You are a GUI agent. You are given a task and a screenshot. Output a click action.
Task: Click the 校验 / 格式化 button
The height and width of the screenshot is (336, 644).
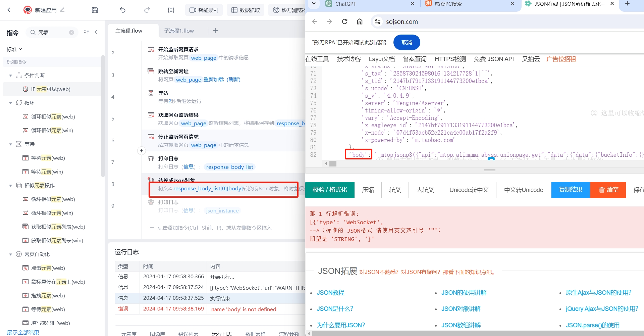click(330, 190)
